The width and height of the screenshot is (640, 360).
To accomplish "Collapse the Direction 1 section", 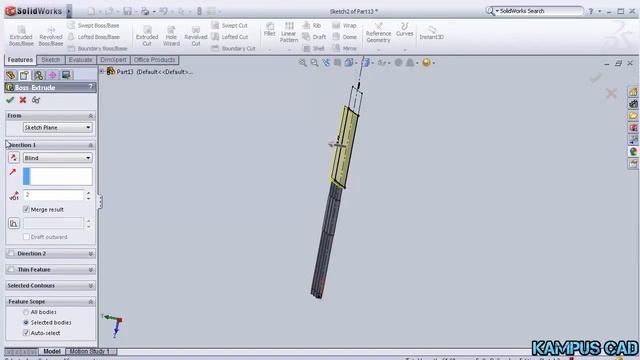I will click(x=91, y=145).
